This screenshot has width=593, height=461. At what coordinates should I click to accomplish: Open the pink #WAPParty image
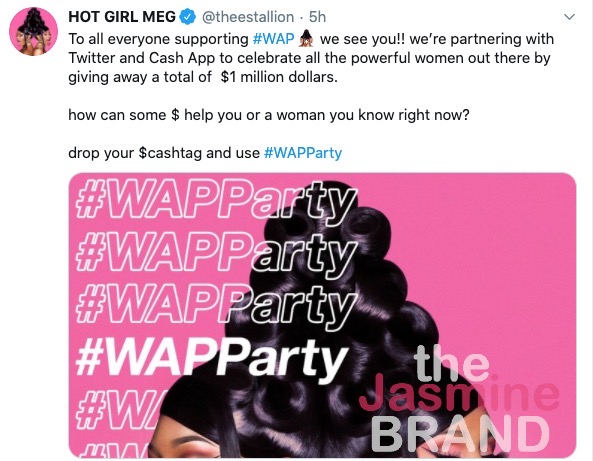322,315
